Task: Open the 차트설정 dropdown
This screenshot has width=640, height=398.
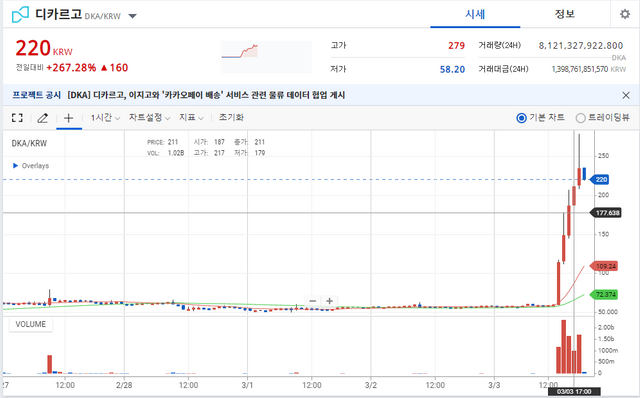Action: [149, 118]
